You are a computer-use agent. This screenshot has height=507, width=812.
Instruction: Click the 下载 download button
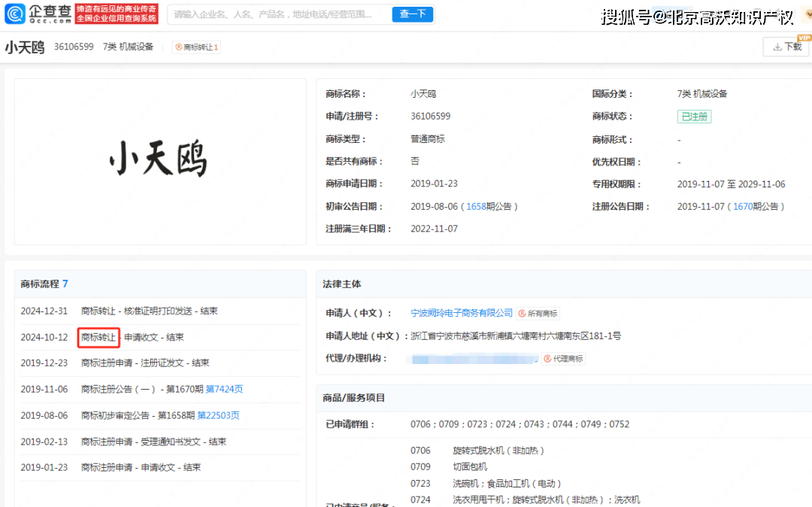pos(786,47)
